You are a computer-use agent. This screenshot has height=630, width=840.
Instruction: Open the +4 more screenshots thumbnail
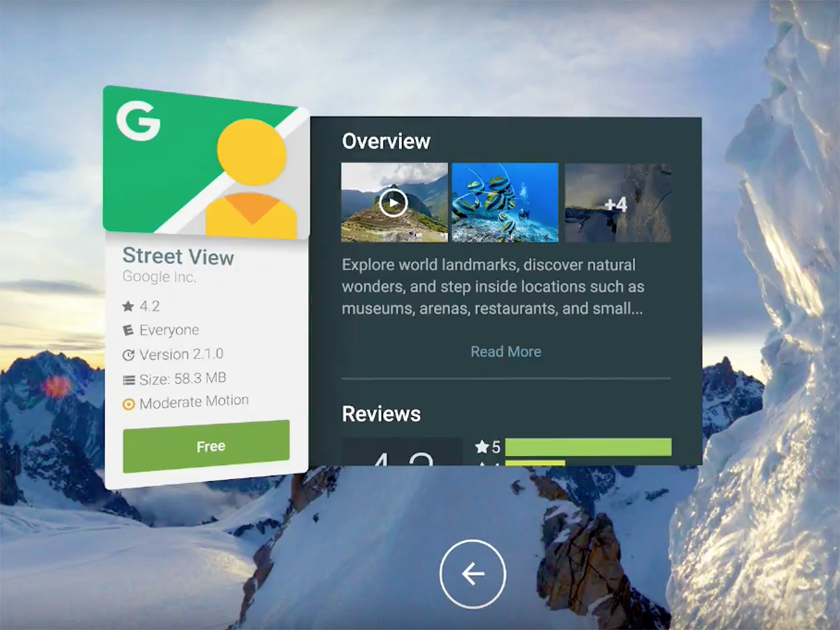[x=617, y=203]
